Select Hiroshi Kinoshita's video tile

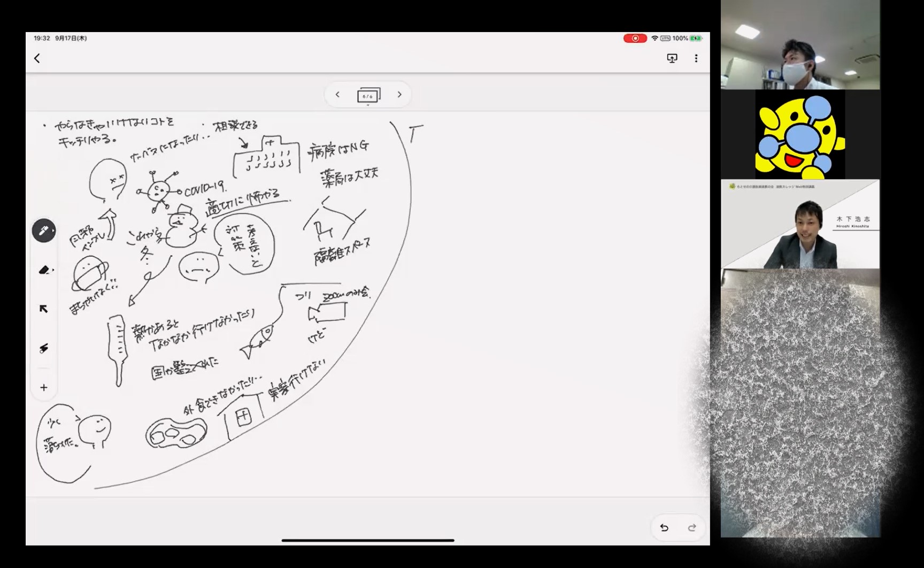point(800,225)
